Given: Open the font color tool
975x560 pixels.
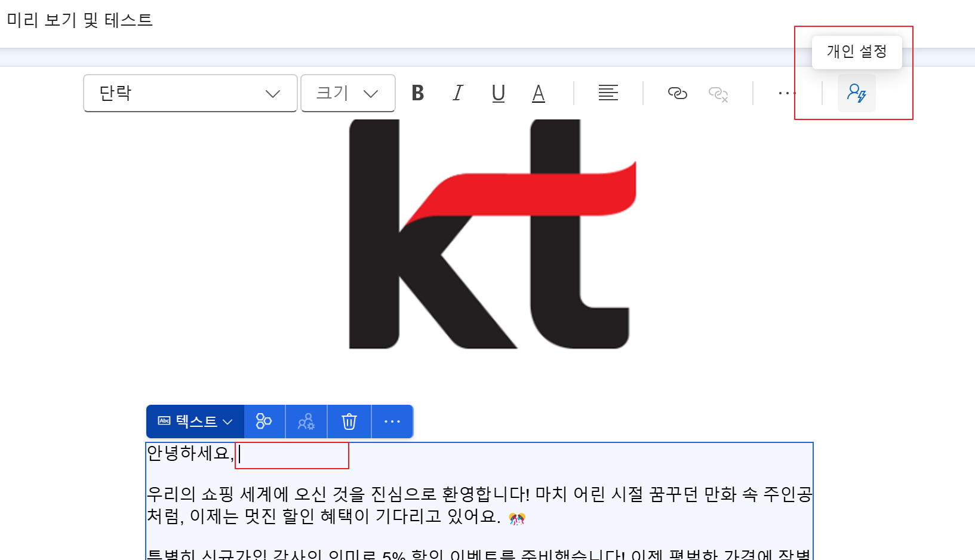Looking at the screenshot, I should (x=539, y=93).
